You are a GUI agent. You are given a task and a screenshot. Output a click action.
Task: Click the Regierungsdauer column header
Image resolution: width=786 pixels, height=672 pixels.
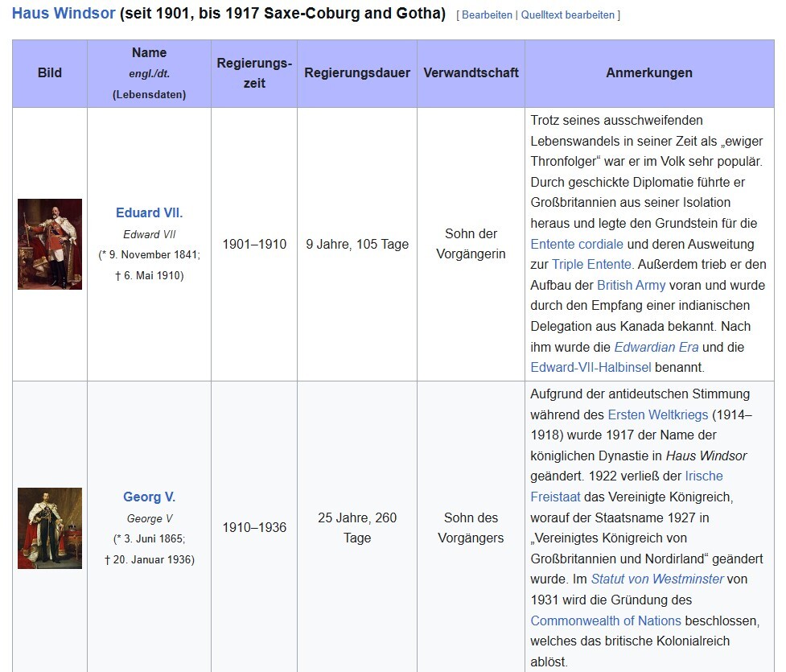pos(357,73)
